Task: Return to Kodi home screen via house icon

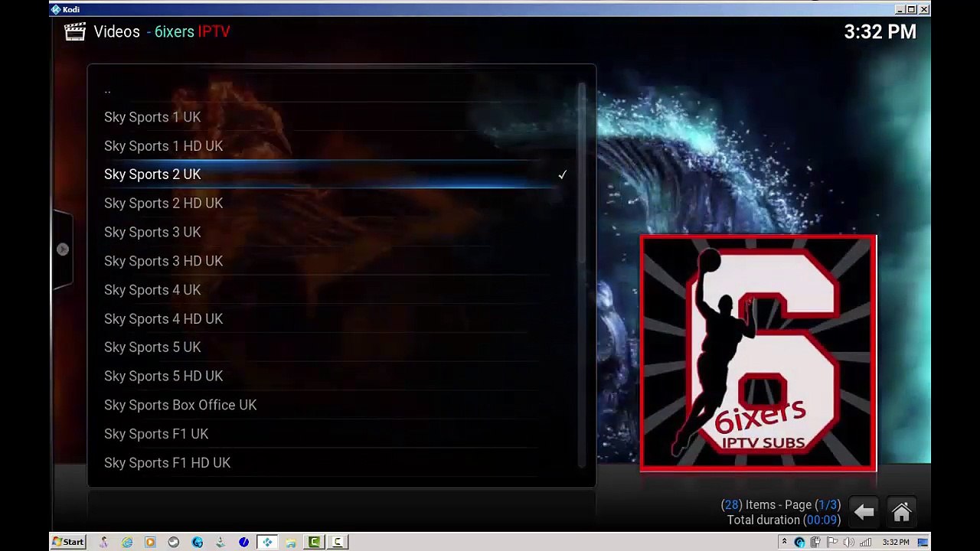Action: 901,512
